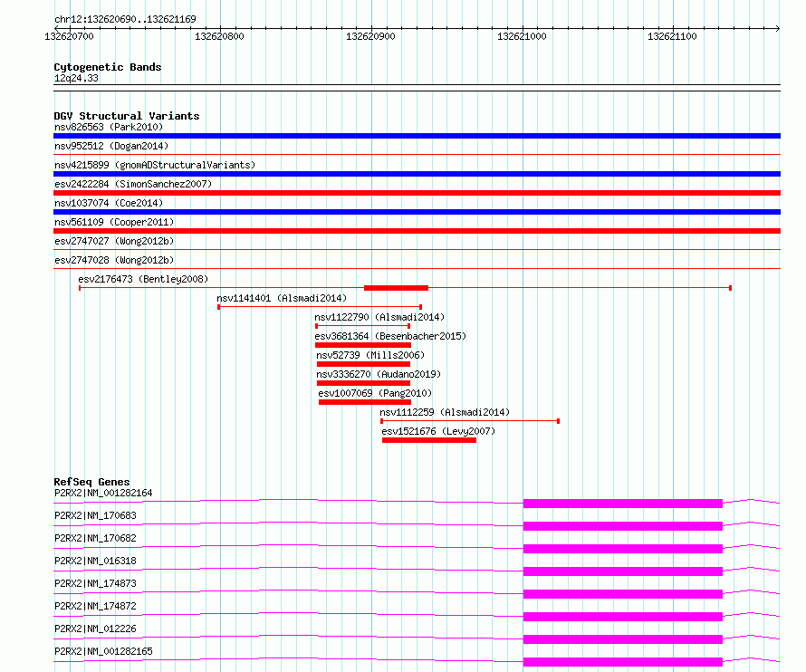Click esv1007069 (Pang2010) variant label
This screenshot has height=672, width=806.
[x=375, y=393]
